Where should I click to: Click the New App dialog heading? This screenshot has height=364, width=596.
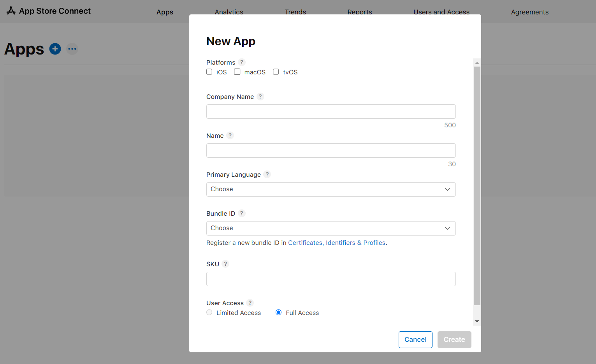231,41
